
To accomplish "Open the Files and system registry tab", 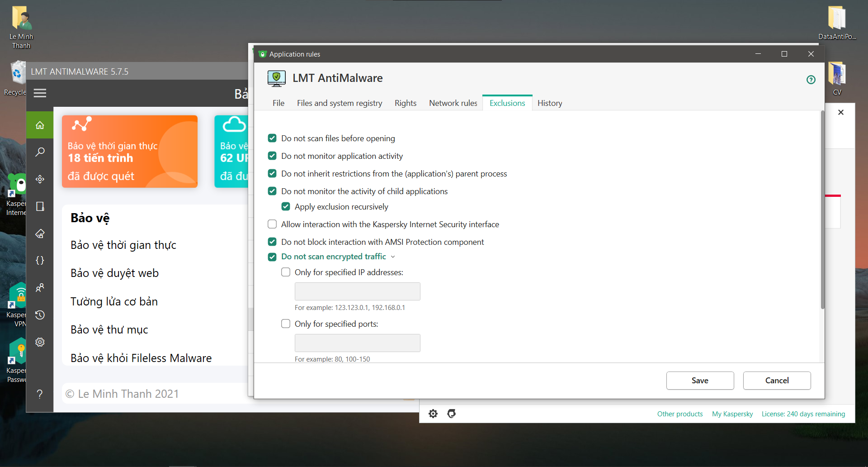I will [x=340, y=103].
